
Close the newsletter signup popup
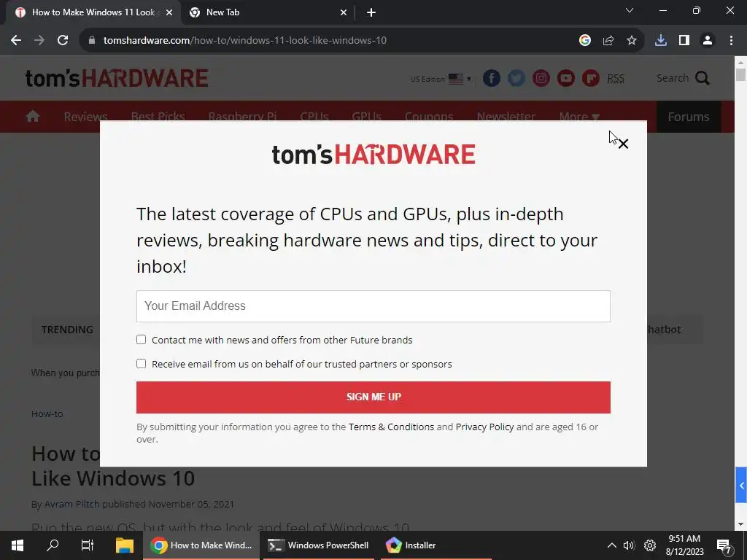click(623, 144)
